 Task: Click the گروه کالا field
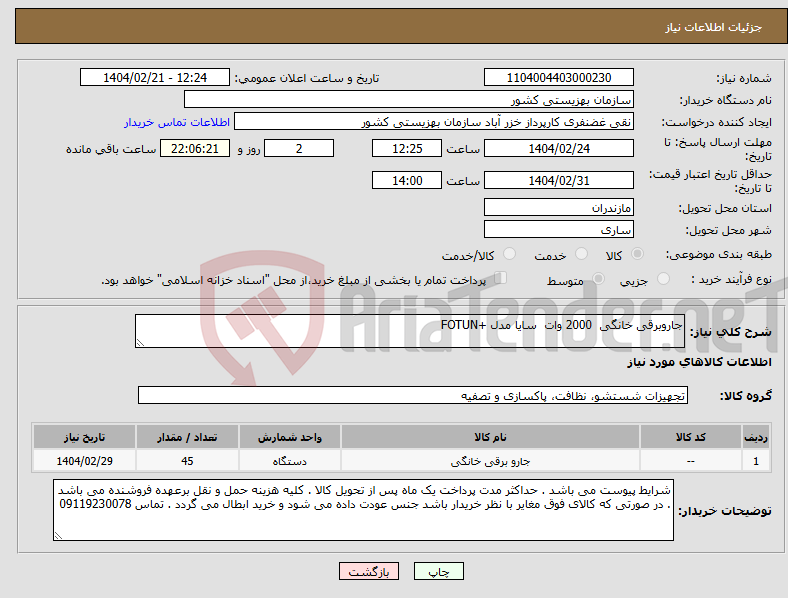click(413, 395)
